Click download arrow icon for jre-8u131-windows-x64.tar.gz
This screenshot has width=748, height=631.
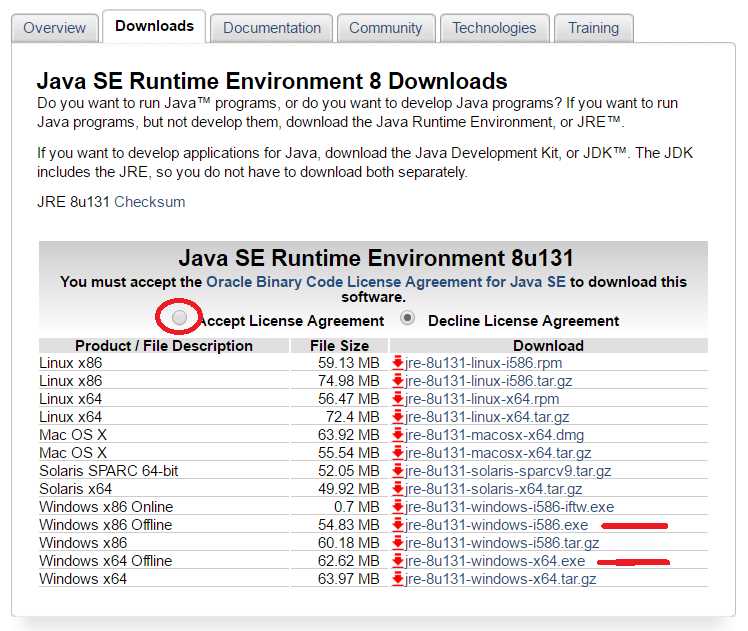tap(397, 579)
